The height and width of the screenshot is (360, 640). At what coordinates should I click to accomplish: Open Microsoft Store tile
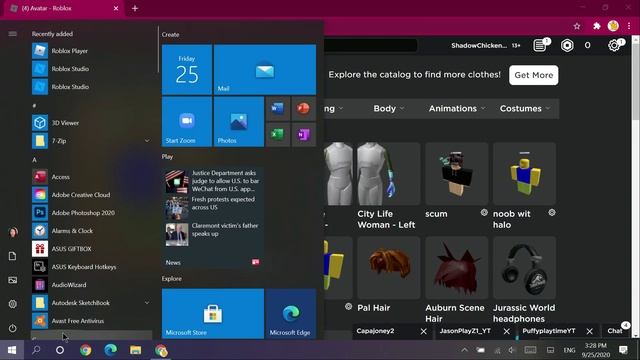(213, 313)
